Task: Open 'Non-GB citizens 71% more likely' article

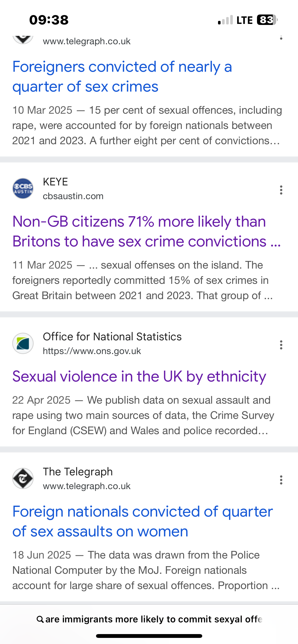Action: coord(147,231)
